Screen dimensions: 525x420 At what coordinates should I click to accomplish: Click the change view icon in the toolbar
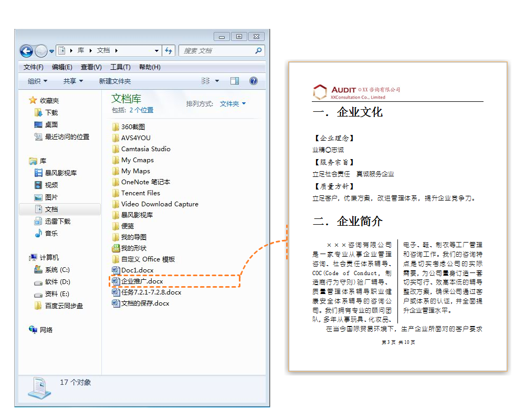206,81
